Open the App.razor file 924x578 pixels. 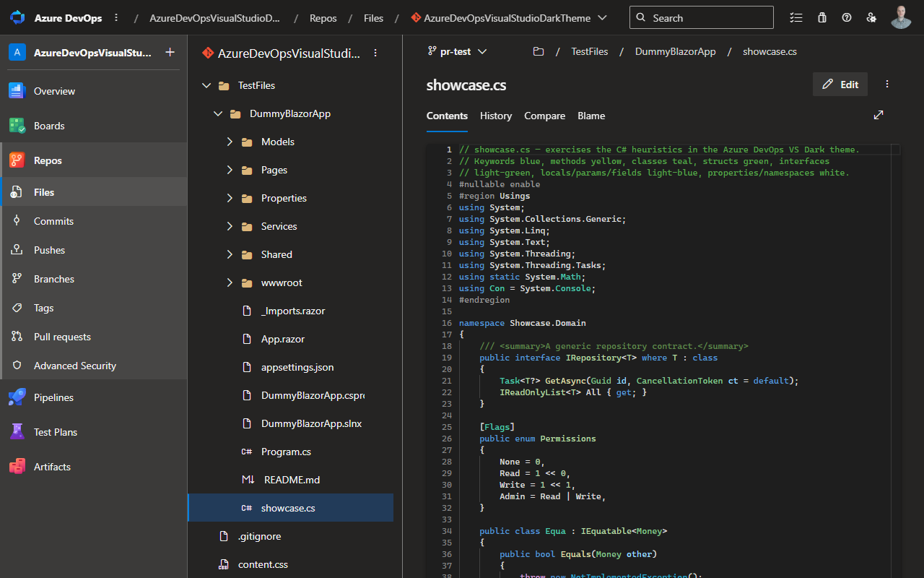point(283,339)
